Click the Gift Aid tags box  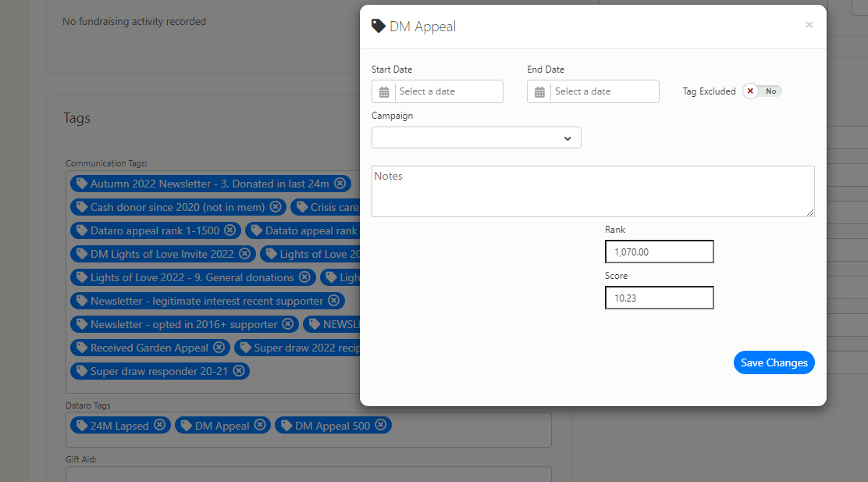pyautogui.click(x=308, y=474)
